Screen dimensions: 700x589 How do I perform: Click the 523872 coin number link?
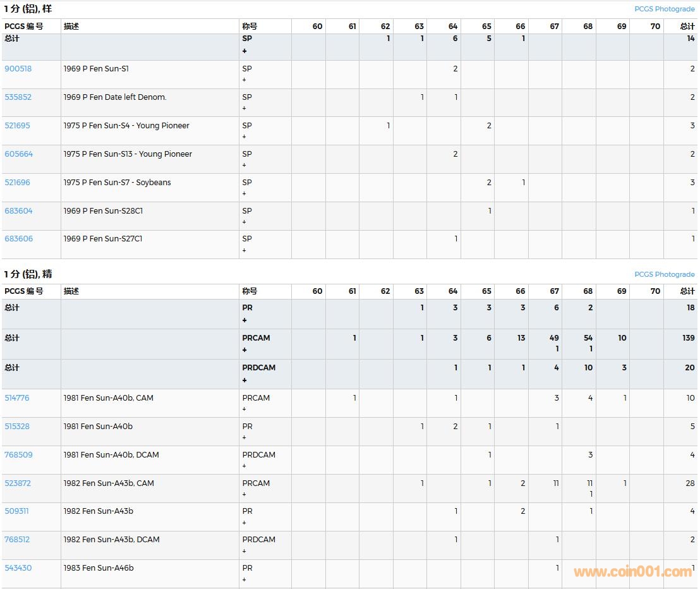[x=18, y=483]
